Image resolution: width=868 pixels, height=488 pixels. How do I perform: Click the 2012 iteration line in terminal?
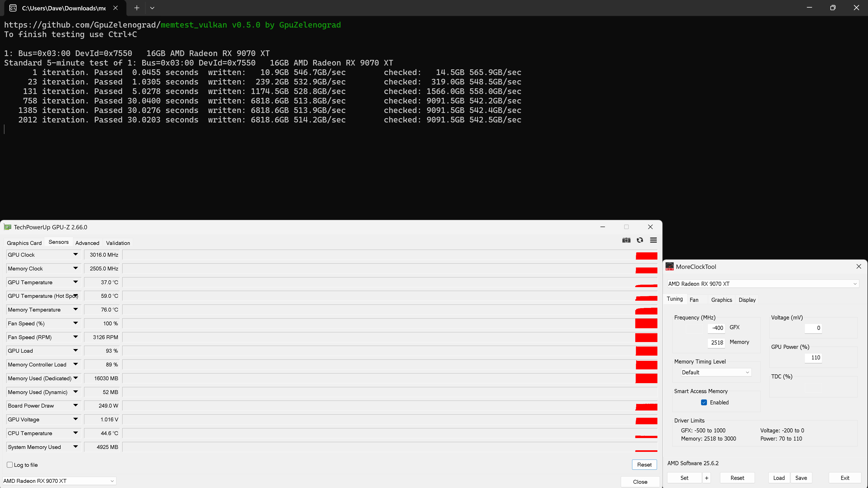[270, 120]
